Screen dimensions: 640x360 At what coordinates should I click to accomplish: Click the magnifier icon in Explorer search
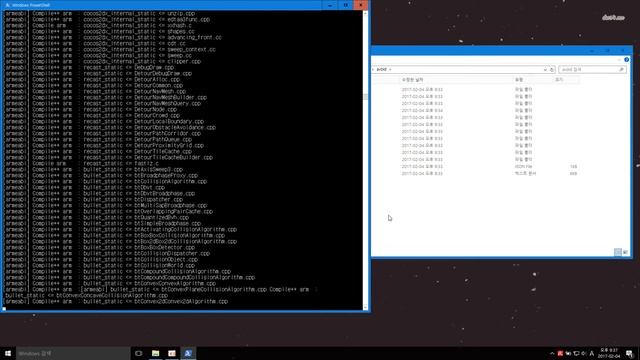click(x=622, y=70)
